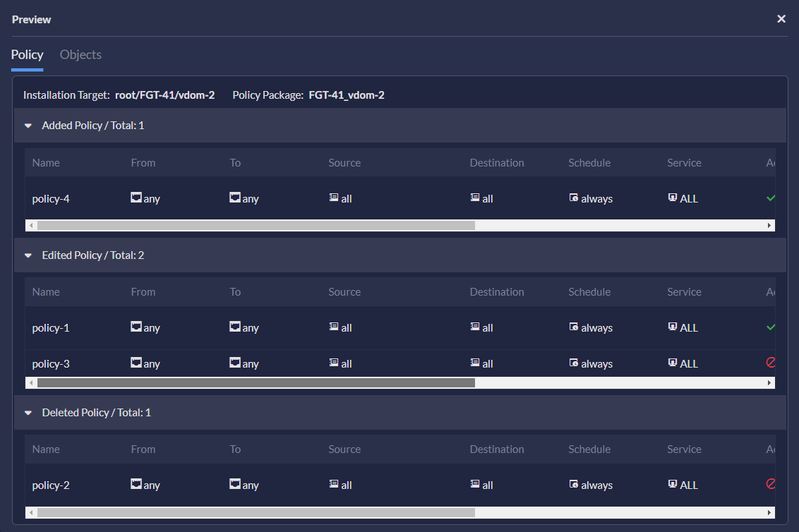Screen dimensions: 799x532
Task: Click policy-3 Destination address icon
Action: point(475,363)
